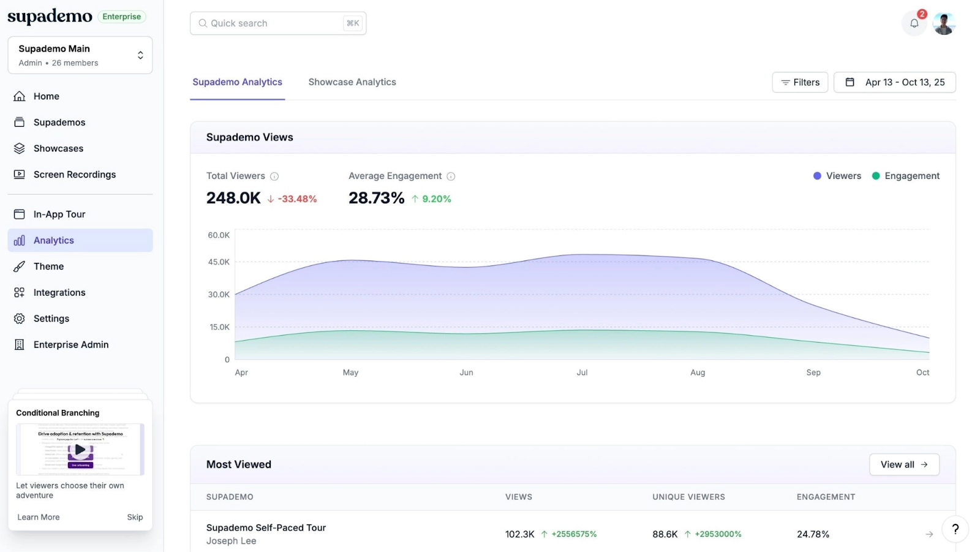Screen dimensions: 980x552
Task: Click the View all button
Action: [x=904, y=464]
